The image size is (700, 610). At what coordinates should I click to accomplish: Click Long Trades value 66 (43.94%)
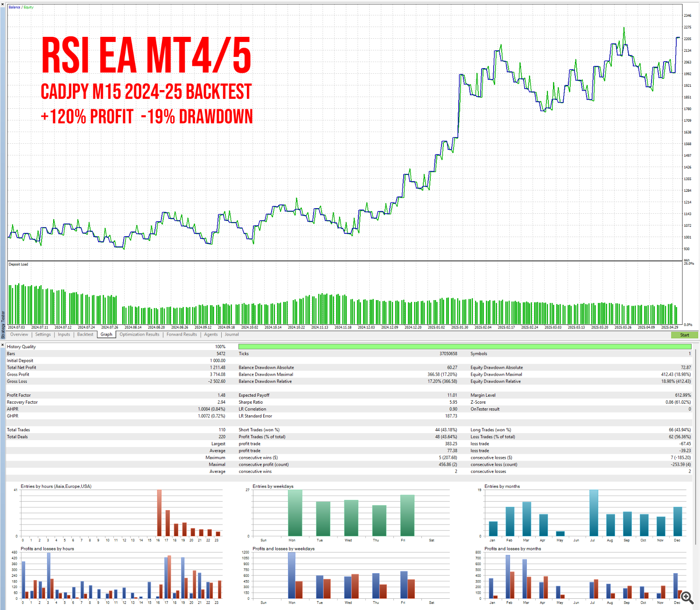point(680,430)
